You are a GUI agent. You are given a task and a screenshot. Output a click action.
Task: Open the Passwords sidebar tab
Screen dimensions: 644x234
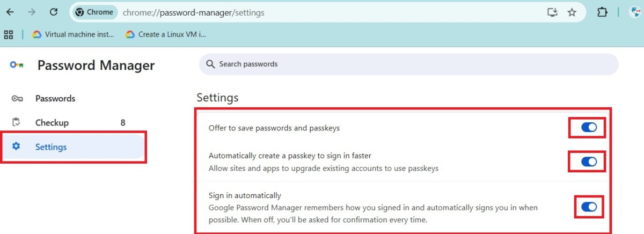[55, 98]
